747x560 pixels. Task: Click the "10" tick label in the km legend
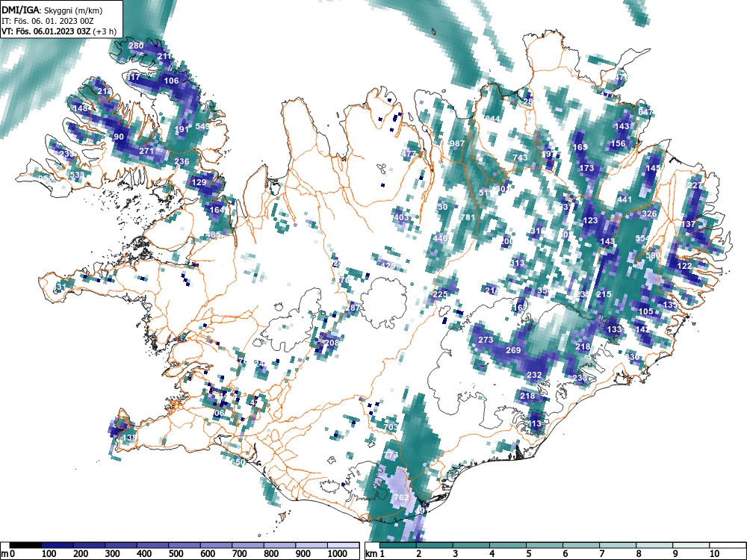tap(714, 554)
